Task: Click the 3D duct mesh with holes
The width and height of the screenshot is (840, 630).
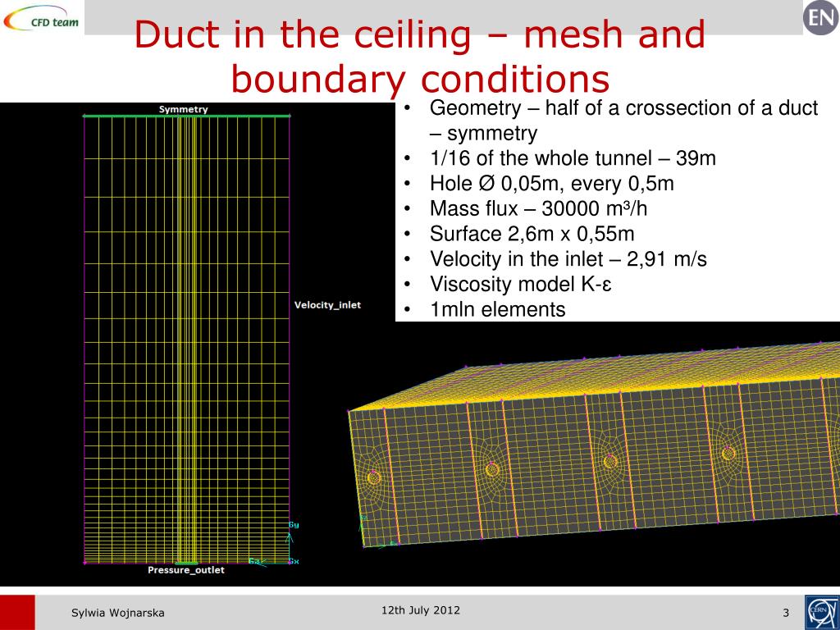Action: click(594, 445)
